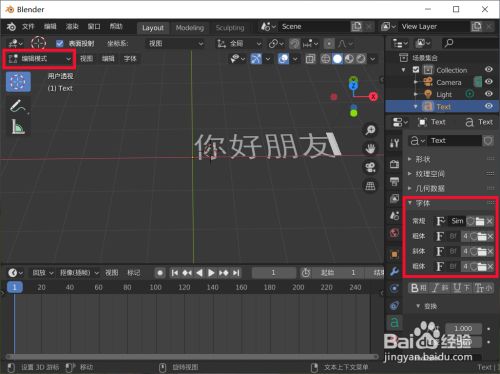Switch to Modeling workspace tab
The width and height of the screenshot is (500, 374).
190,28
